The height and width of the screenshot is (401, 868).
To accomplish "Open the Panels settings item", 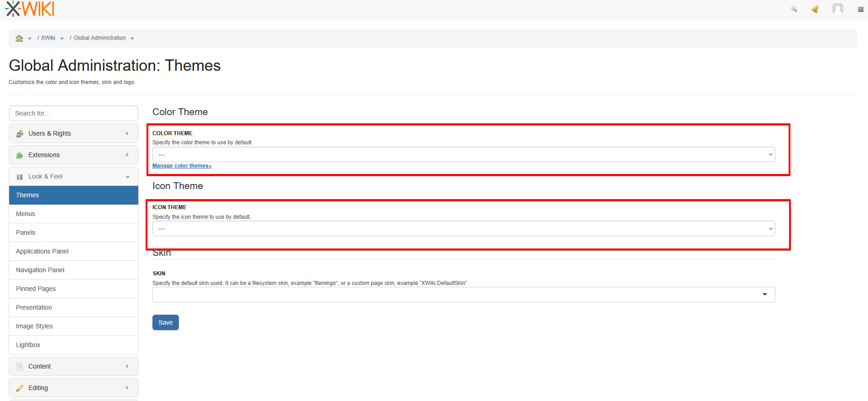I will (x=73, y=232).
